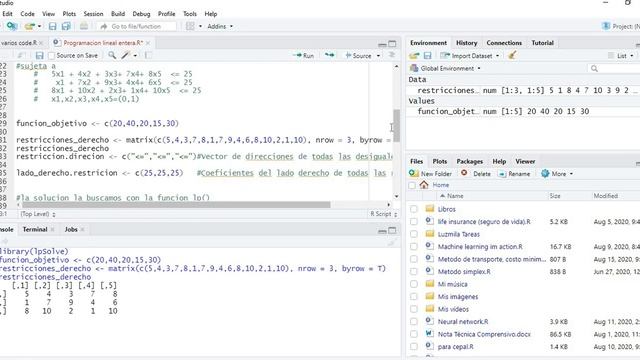Image resolution: width=640 pixels, height=360 pixels.
Task: Open the Session menu
Action: pyautogui.click(x=93, y=13)
